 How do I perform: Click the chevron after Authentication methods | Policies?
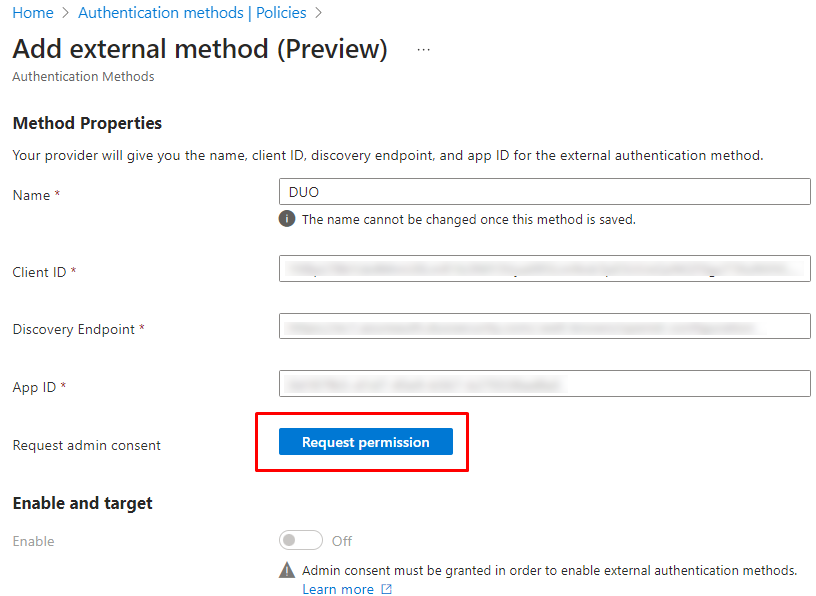(318, 13)
